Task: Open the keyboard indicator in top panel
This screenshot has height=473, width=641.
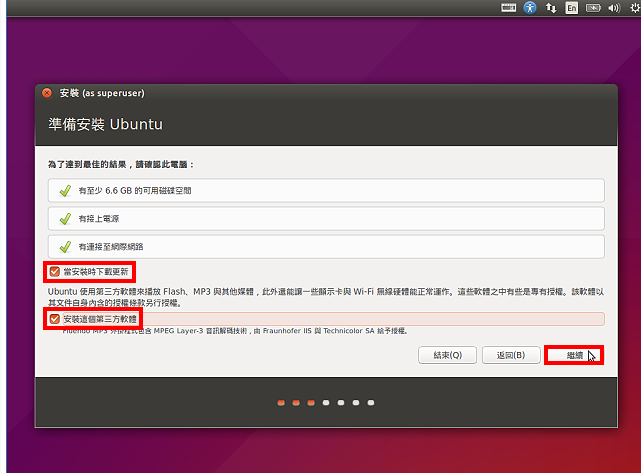Action: pos(509,8)
